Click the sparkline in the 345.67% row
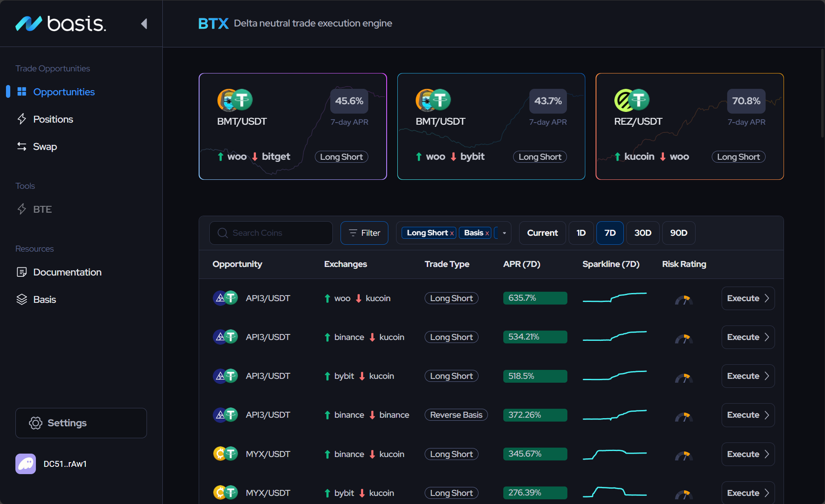This screenshot has height=504, width=825. pyautogui.click(x=615, y=454)
